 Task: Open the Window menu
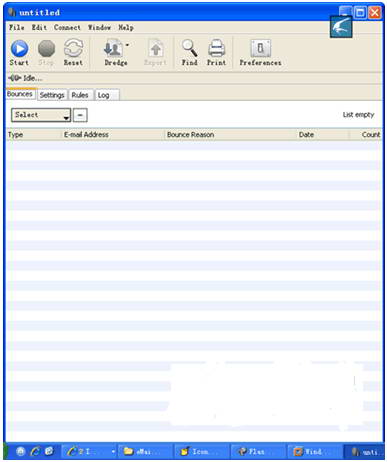coord(99,27)
